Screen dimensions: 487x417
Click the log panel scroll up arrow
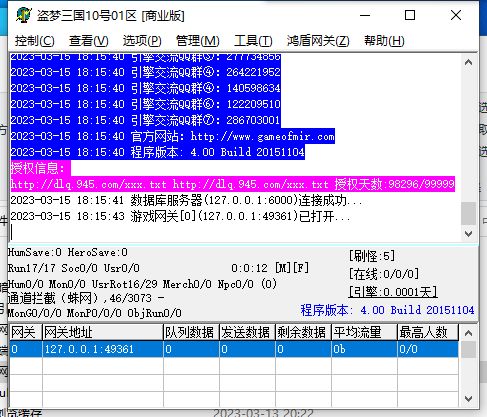(x=468, y=62)
